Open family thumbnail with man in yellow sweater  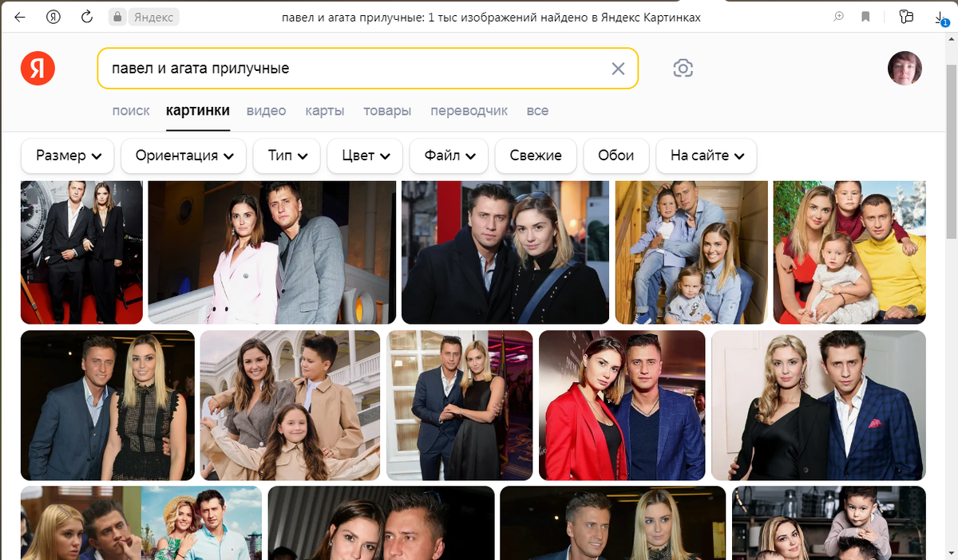[x=849, y=252]
